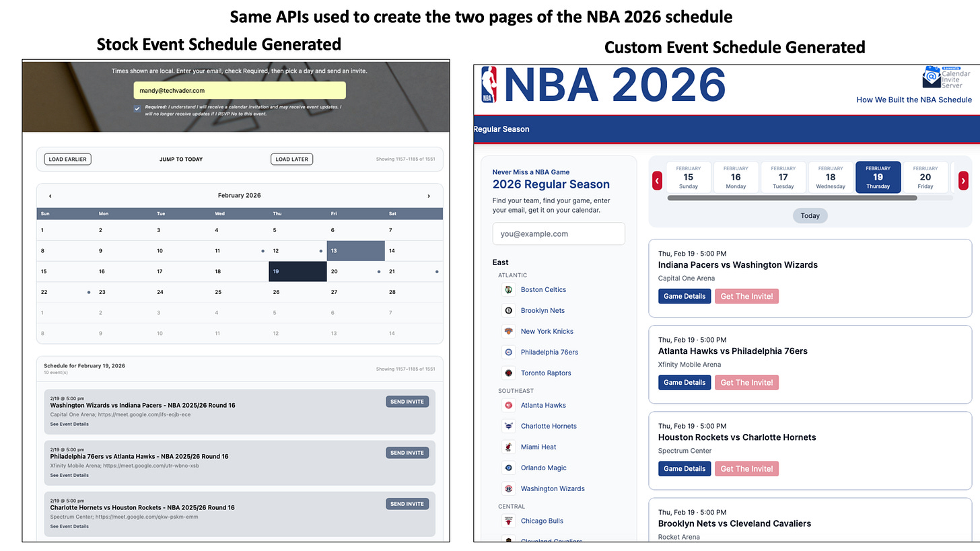The width and height of the screenshot is (980, 551).
Task: Select Philadelphia 76ers team logo
Action: (509, 353)
